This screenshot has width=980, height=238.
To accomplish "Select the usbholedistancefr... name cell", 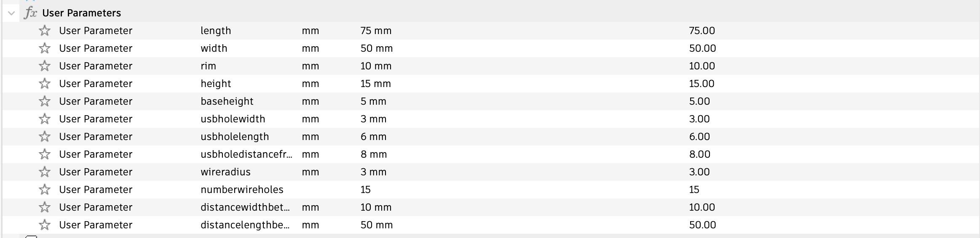I will (246, 154).
